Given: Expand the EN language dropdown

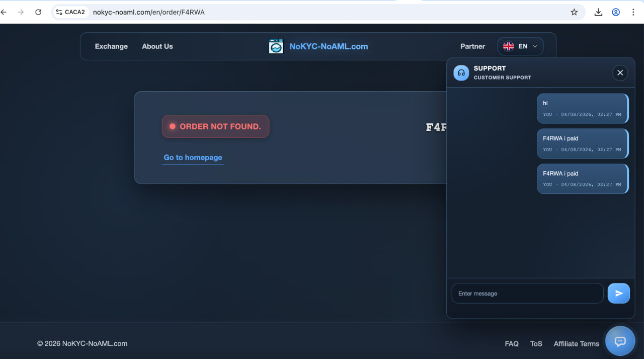Looking at the screenshot, I should tap(520, 46).
